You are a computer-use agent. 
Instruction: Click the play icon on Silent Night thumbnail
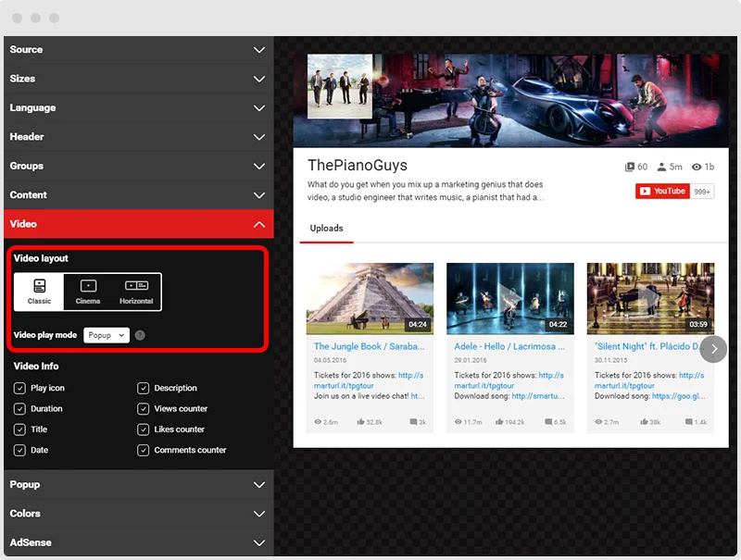pyautogui.click(x=650, y=297)
